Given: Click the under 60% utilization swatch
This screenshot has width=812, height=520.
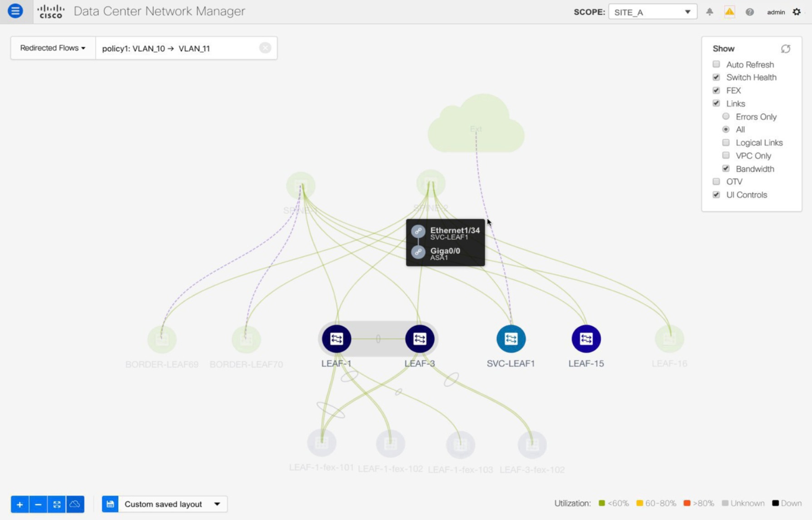Looking at the screenshot, I should tap(602, 503).
